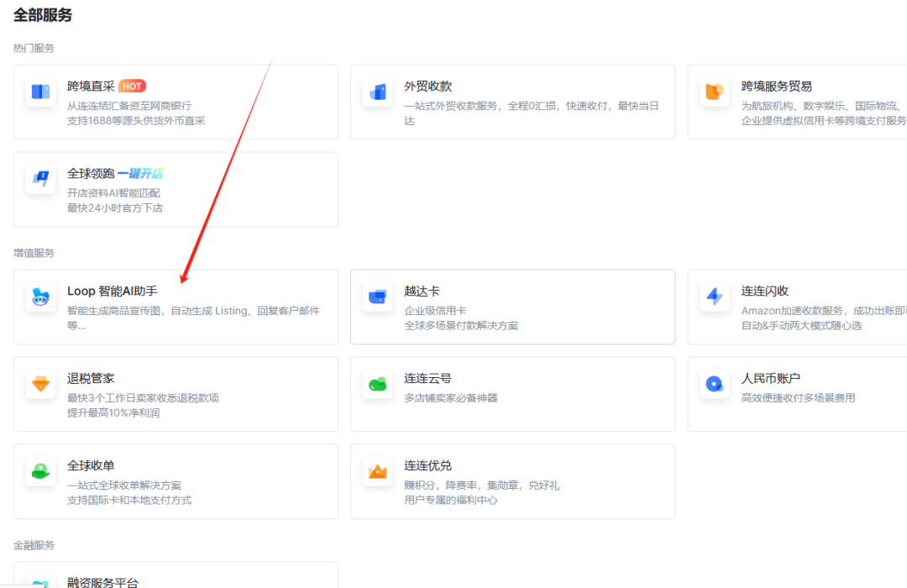Click the 一键开店 label on 全球领跑
Screen dimensions: 907x588
click(140, 173)
